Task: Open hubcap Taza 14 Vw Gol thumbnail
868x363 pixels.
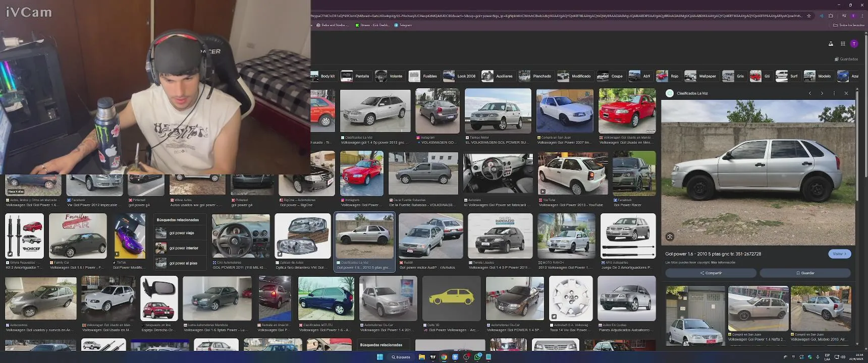Action: 571,298
